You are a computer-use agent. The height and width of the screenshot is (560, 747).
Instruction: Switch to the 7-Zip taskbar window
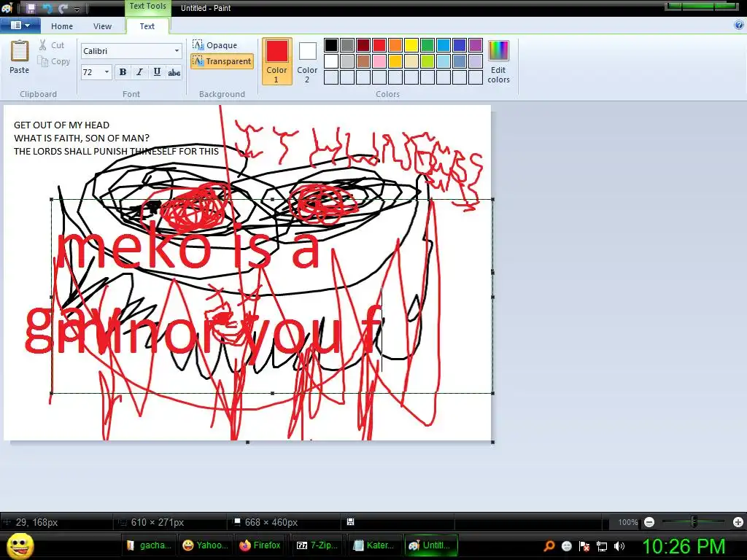(318, 545)
